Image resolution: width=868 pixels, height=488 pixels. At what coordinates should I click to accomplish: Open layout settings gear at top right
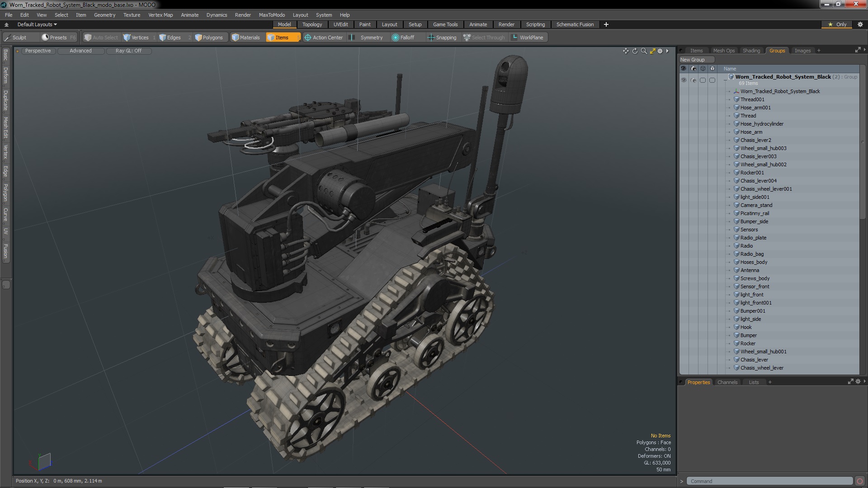pos(860,24)
